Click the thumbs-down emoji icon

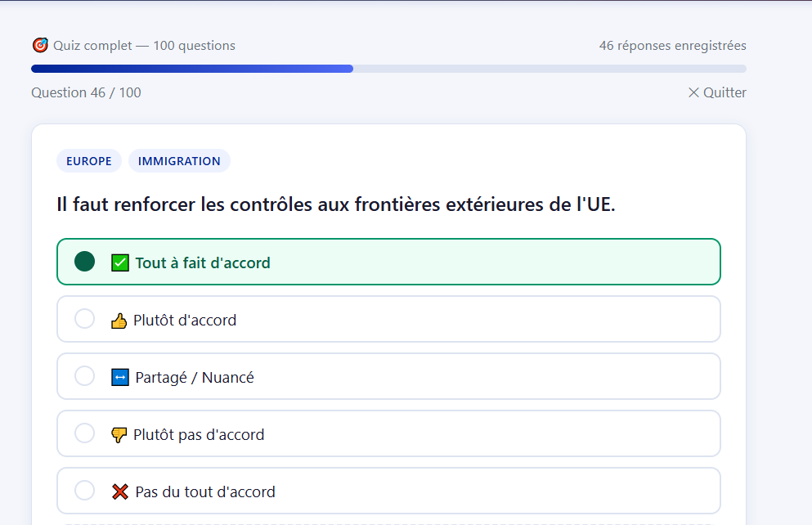click(119, 435)
